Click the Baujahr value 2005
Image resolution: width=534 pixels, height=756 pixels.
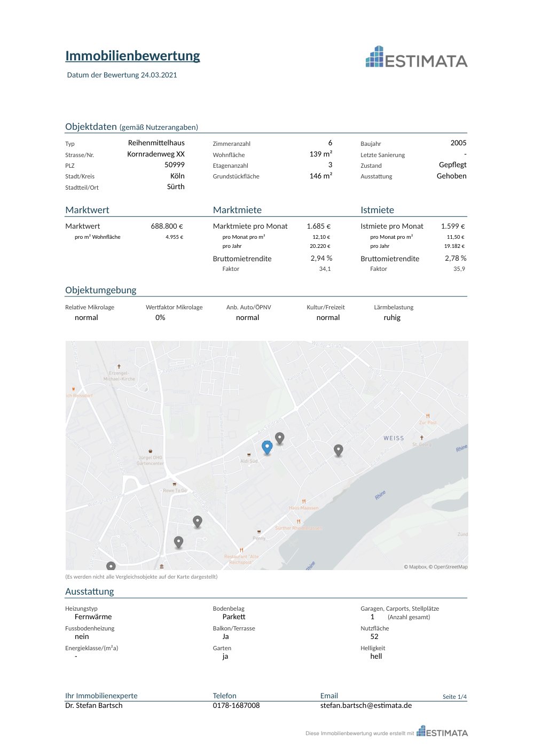tap(459, 143)
